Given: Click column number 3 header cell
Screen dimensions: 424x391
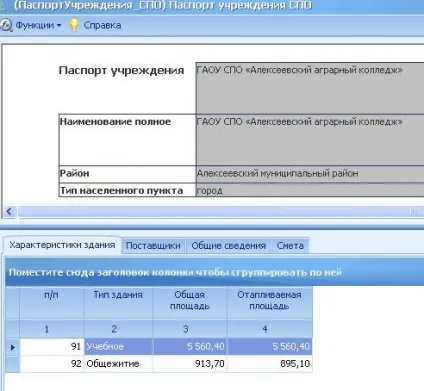Looking at the screenshot, I should click(x=189, y=329).
